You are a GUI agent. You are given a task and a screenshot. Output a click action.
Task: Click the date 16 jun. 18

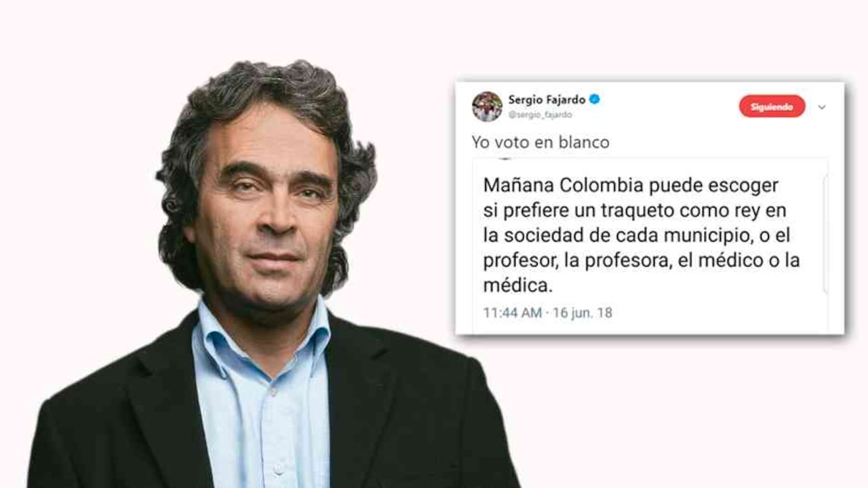[583, 313]
